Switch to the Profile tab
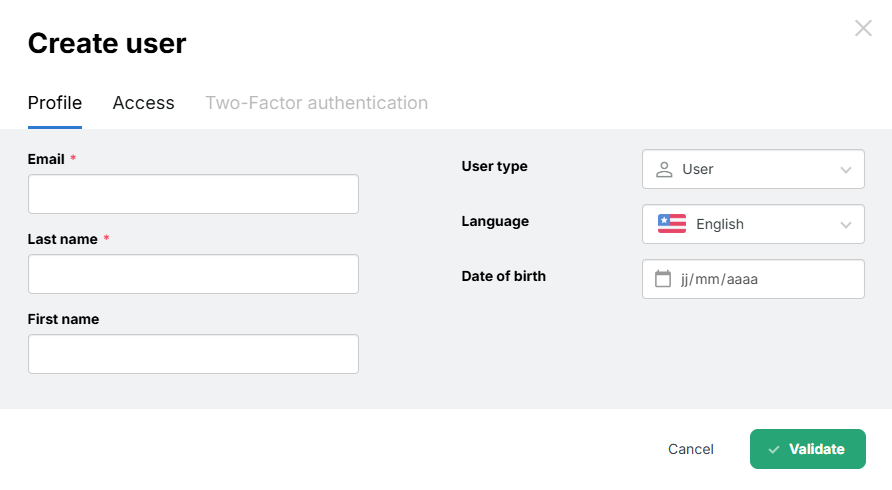Viewport: 892px width, 490px height. [55, 103]
